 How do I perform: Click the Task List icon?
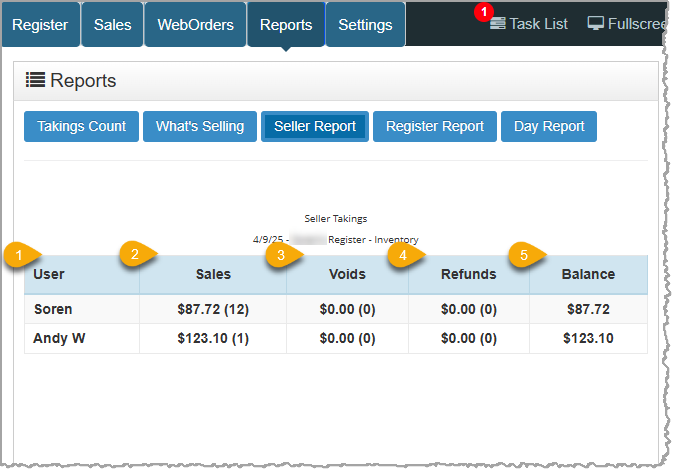(x=497, y=24)
